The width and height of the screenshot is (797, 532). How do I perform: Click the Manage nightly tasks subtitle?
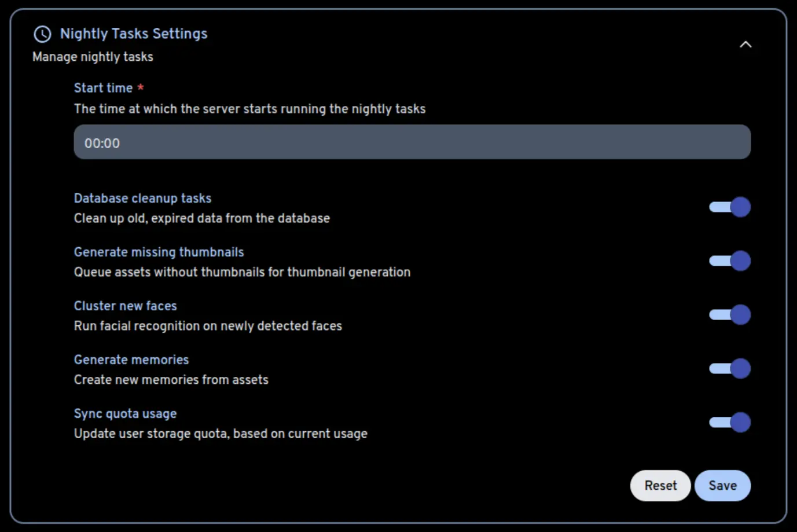[93, 57]
